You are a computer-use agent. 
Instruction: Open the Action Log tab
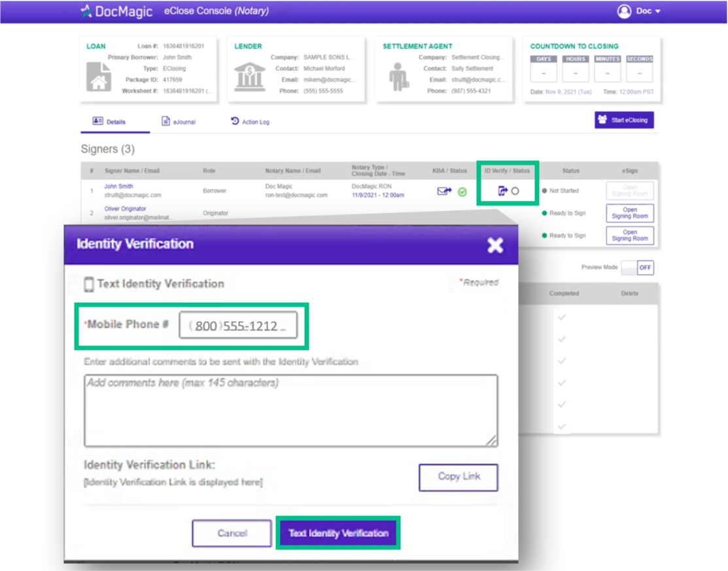click(x=250, y=122)
